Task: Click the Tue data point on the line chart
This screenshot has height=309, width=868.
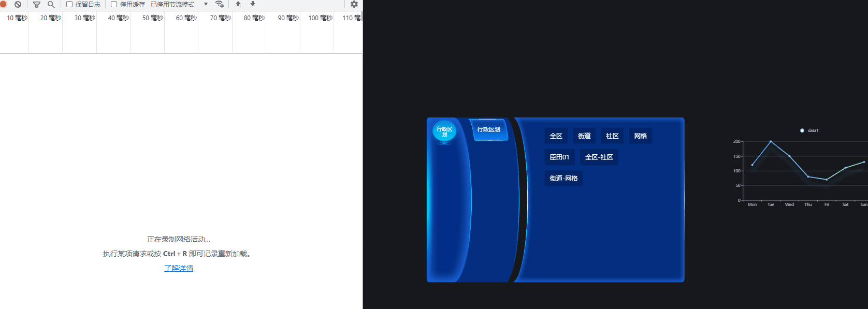Action: [x=771, y=141]
